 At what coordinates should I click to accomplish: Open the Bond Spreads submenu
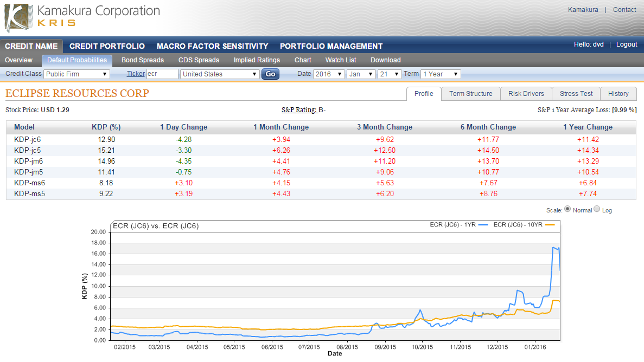coord(143,60)
